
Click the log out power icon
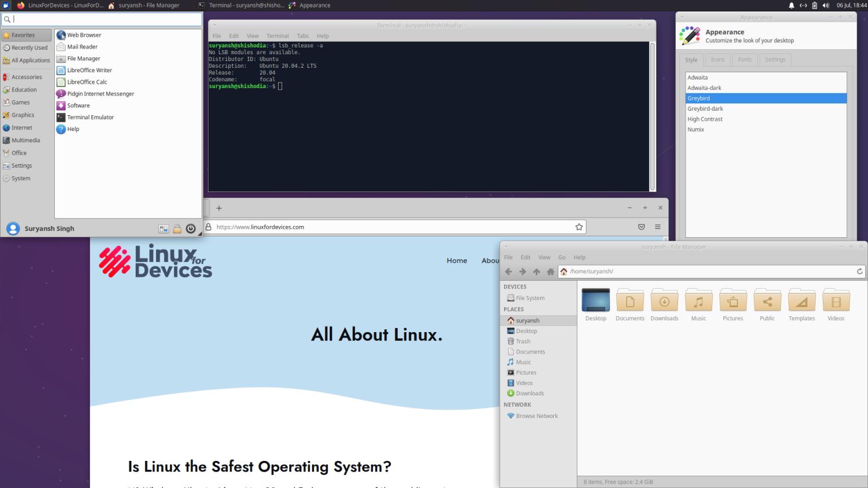pos(190,229)
